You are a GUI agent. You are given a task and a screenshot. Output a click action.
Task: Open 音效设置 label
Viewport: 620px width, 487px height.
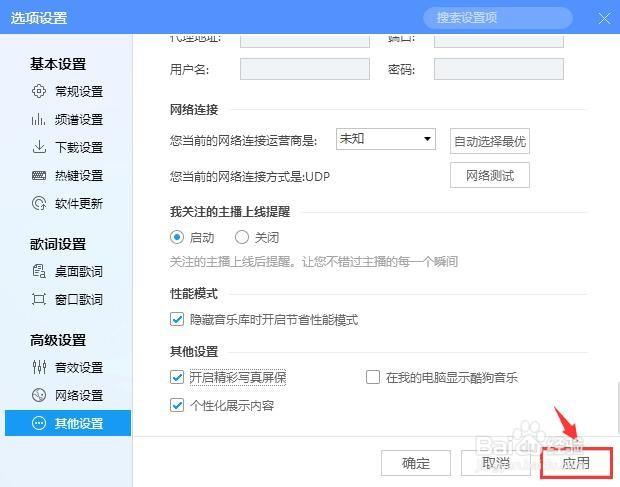click(79, 367)
